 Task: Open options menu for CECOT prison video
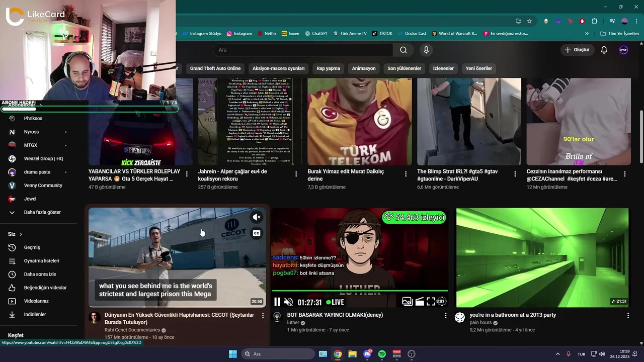263,315
